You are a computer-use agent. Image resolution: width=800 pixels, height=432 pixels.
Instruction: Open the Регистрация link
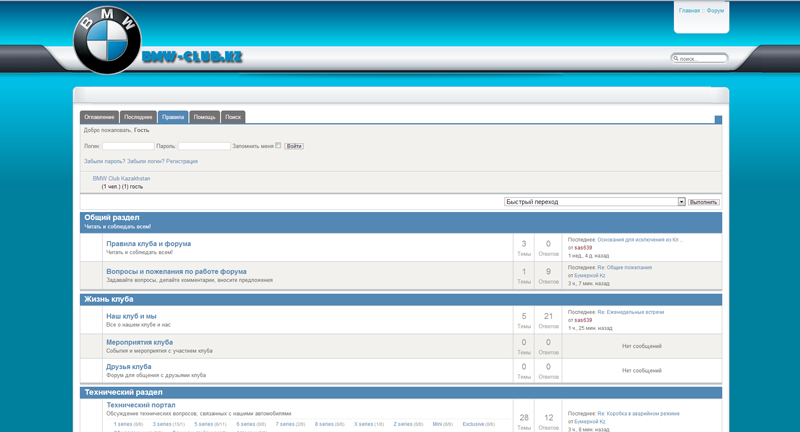[x=182, y=161]
